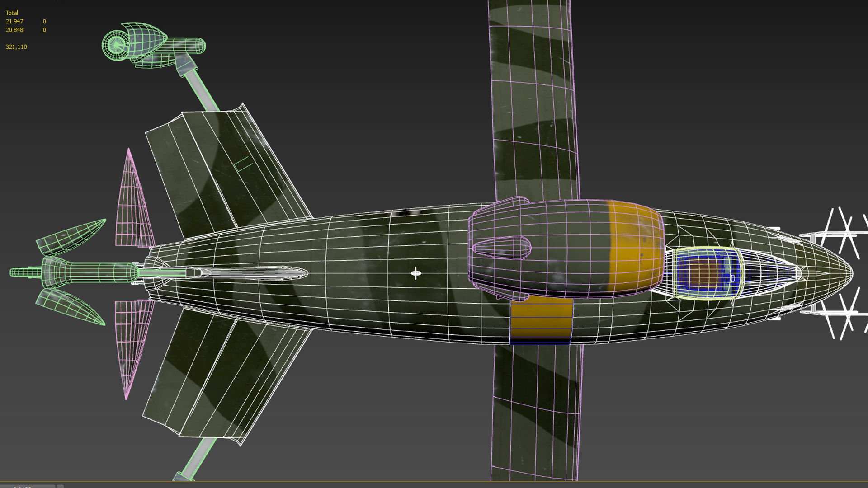The width and height of the screenshot is (868, 488).
Task: Click the '21 947' count value
Action: pyautogui.click(x=14, y=21)
